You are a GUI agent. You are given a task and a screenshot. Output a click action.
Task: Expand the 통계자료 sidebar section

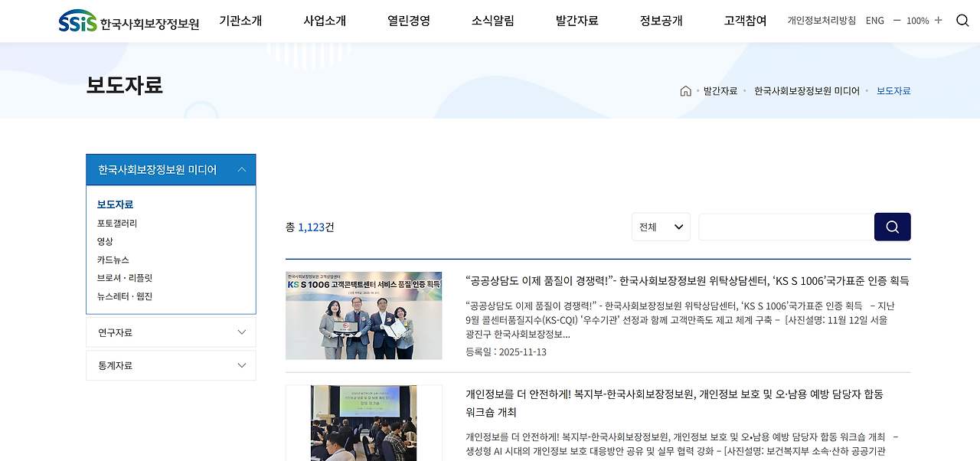pos(171,365)
